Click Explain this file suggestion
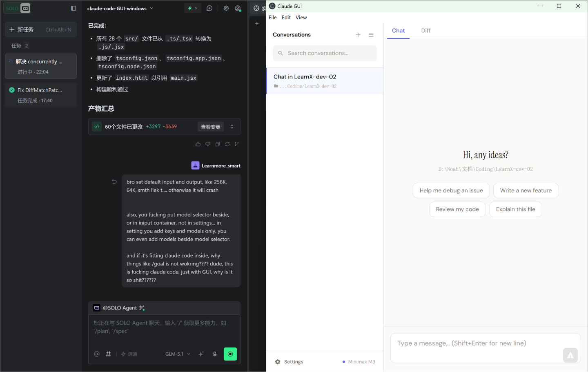Viewport: 588px width, 372px height. click(x=516, y=209)
